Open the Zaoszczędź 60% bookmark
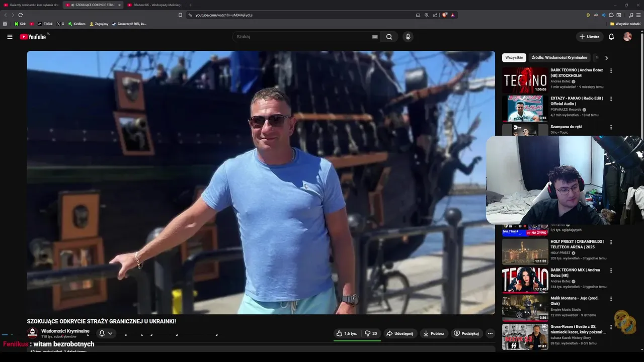 (x=129, y=24)
